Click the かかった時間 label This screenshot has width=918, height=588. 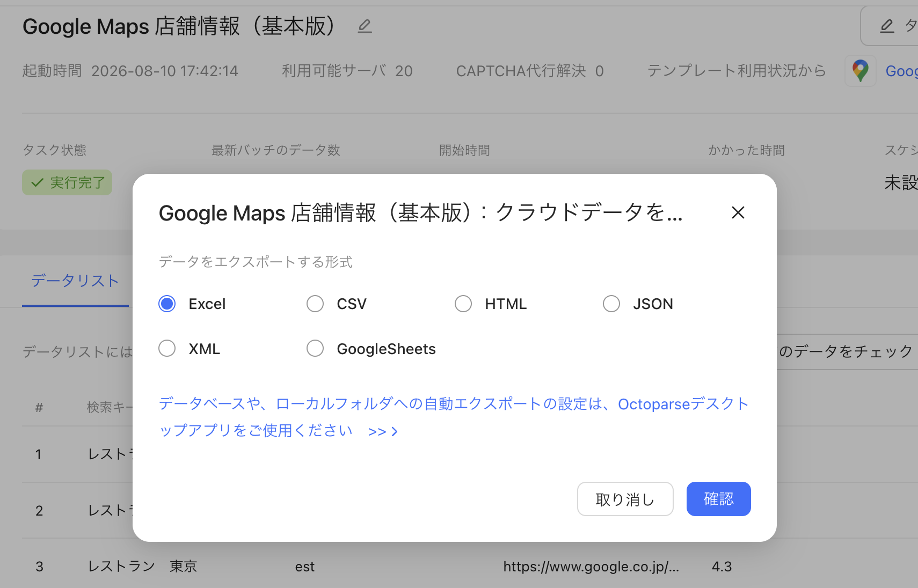click(x=747, y=150)
